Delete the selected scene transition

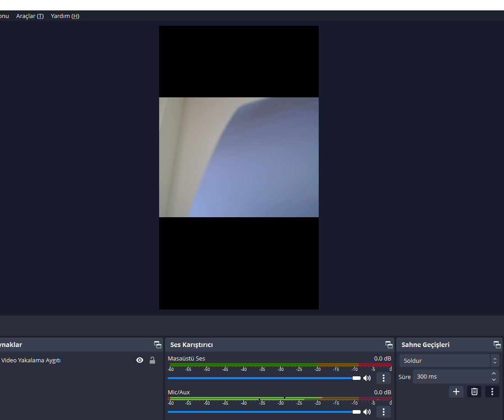(x=474, y=392)
